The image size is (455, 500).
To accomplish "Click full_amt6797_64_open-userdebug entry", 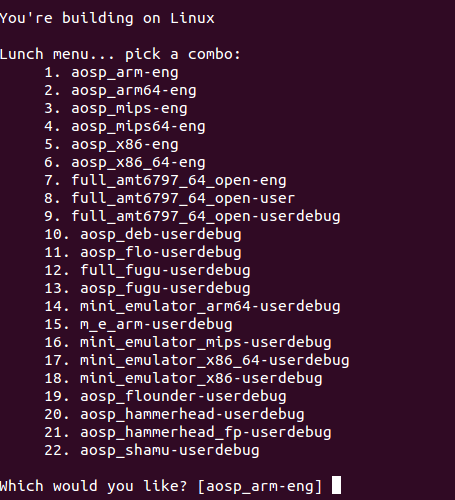I will 206,217.
